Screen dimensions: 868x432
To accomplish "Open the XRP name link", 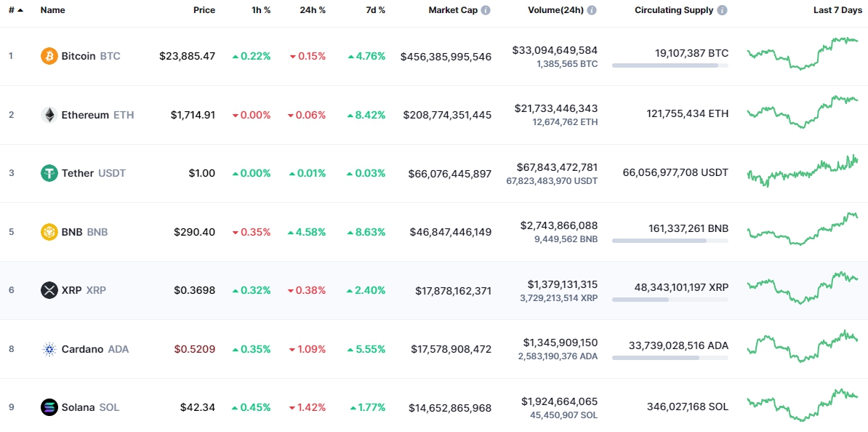I will click(x=71, y=290).
